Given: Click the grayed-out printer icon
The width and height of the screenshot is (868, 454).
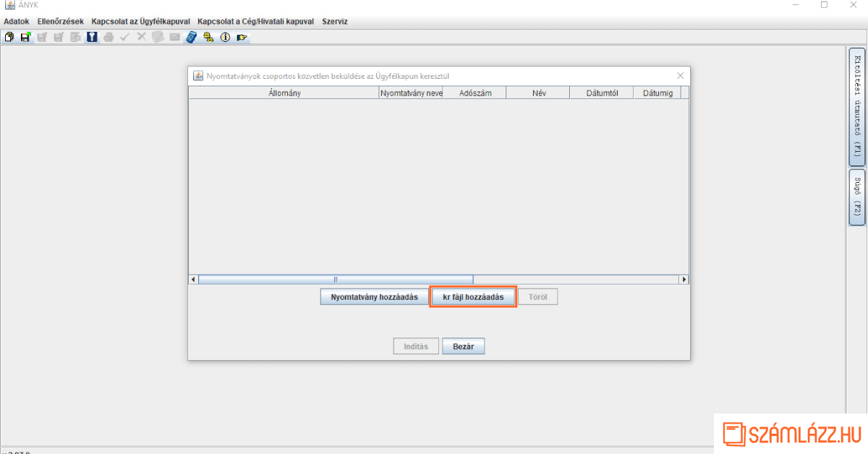Looking at the screenshot, I should click(109, 37).
